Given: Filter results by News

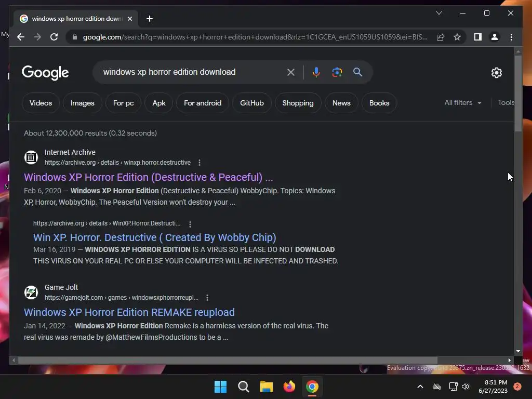Looking at the screenshot, I should [341, 103].
